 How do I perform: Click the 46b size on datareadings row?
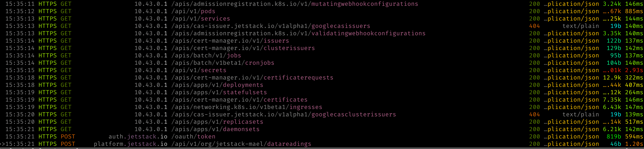616,144
